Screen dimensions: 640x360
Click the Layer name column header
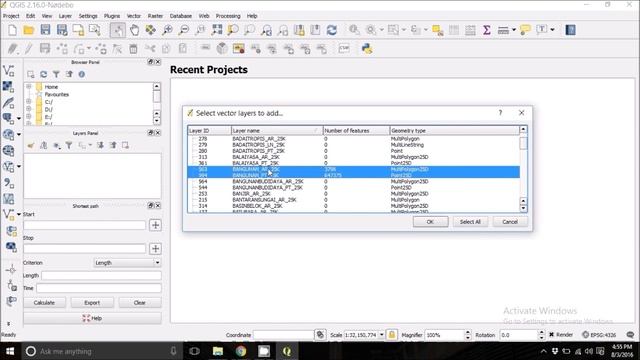(x=277, y=131)
